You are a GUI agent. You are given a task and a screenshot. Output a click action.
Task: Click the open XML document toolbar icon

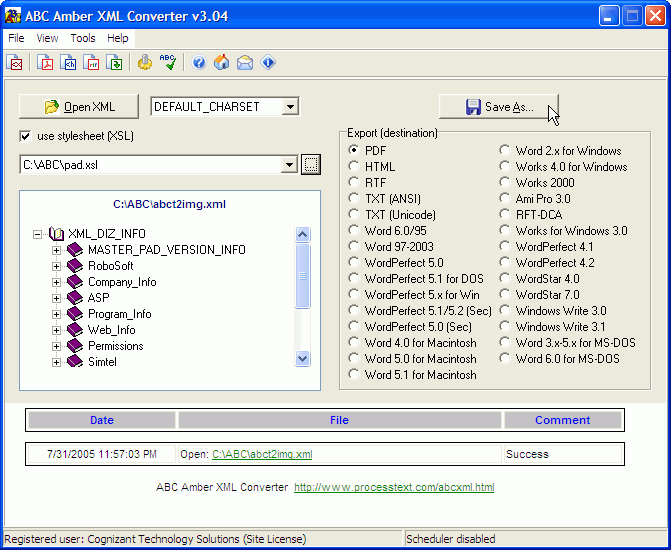[14, 62]
